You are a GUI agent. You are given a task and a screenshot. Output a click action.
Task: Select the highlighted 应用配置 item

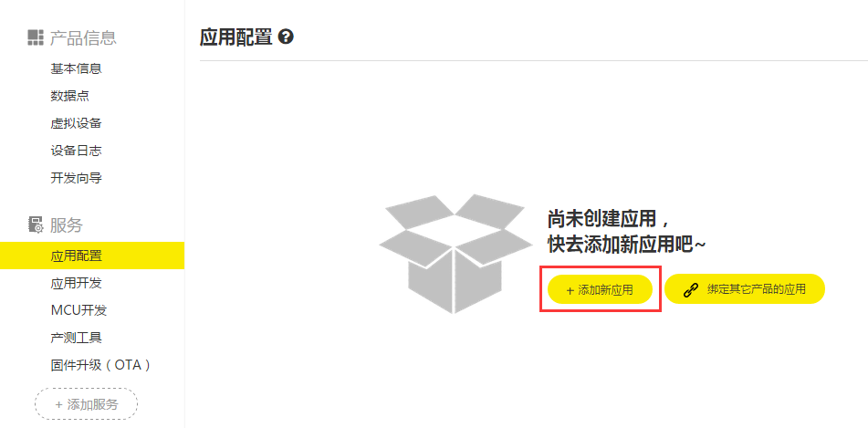point(92,256)
